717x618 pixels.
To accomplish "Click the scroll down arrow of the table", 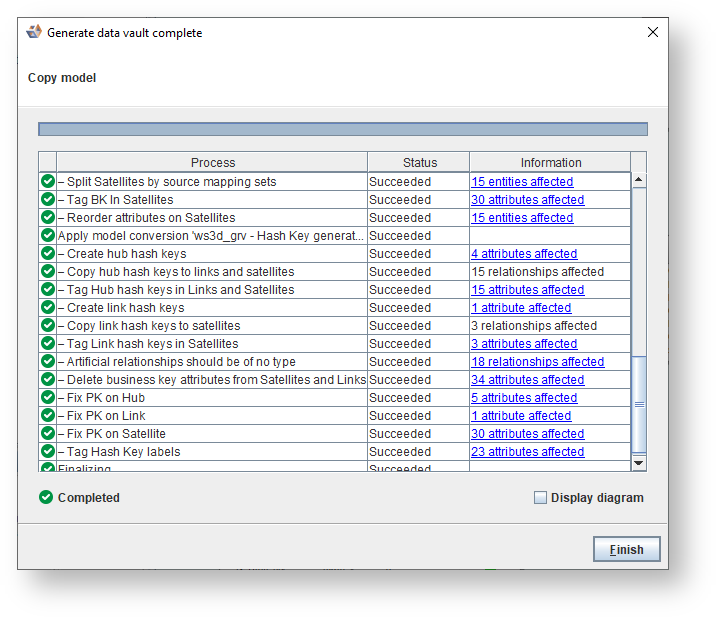I will click(x=639, y=462).
